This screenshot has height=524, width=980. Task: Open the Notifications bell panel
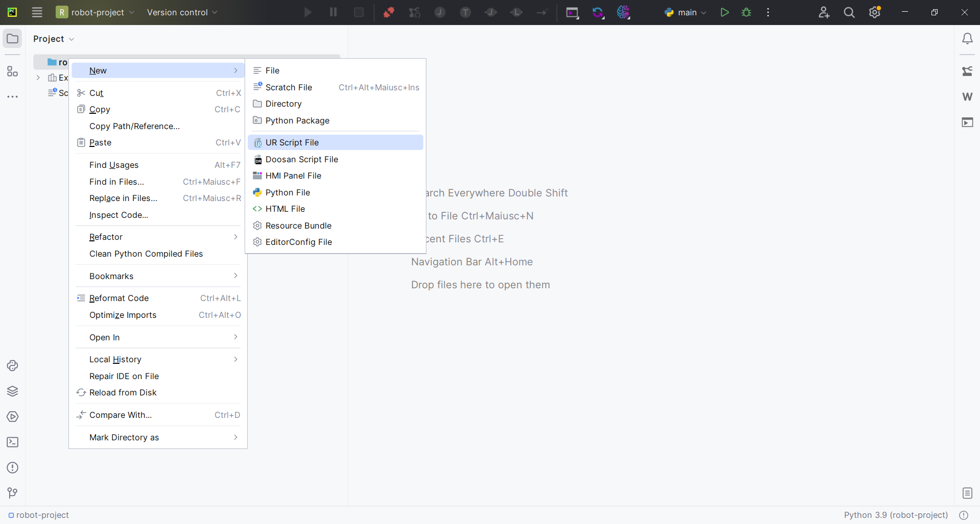point(967,39)
